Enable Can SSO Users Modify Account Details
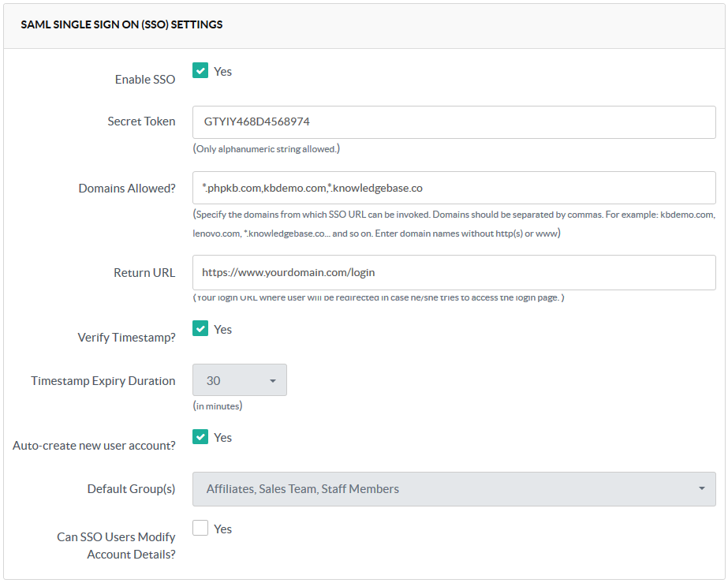The height and width of the screenshot is (583, 728). (200, 529)
